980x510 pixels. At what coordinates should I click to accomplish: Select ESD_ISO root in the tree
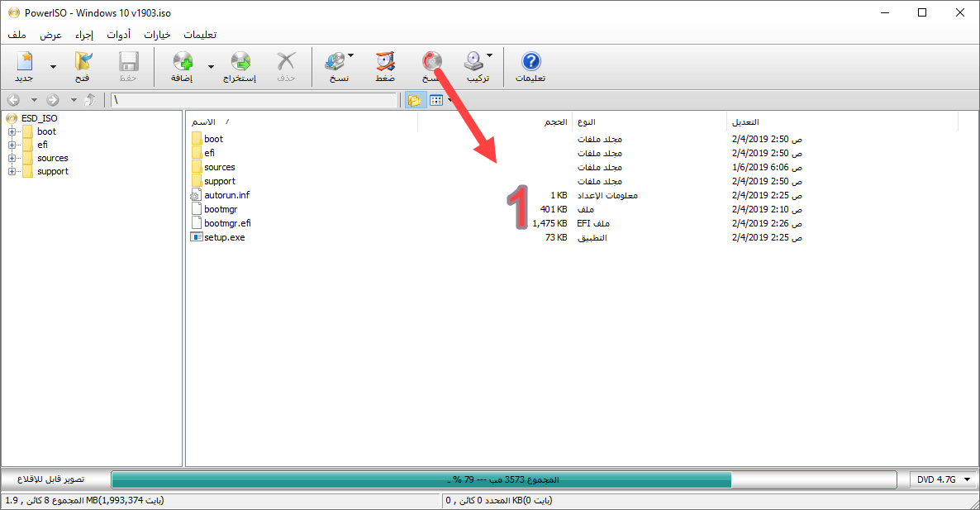39,118
